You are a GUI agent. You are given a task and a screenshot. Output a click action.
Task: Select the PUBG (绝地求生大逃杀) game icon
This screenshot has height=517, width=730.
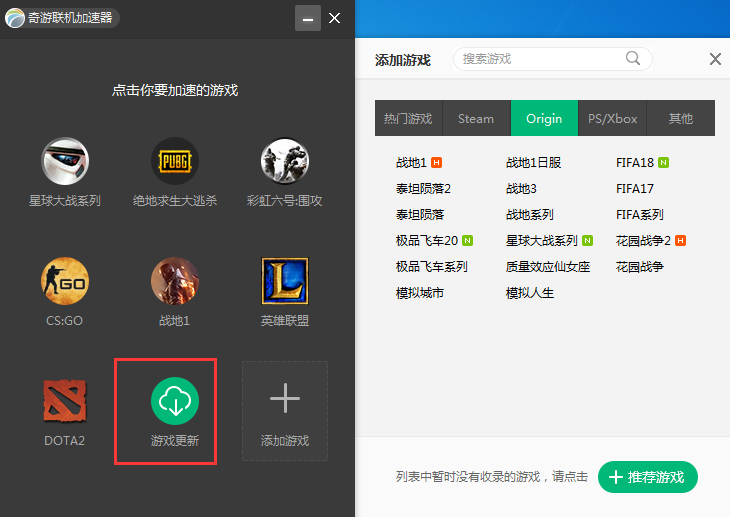(175, 161)
